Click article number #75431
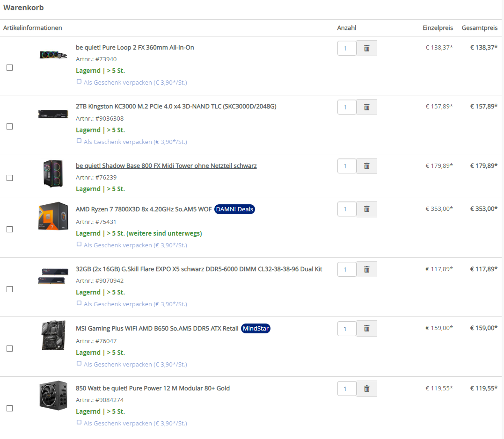This screenshot has width=504, height=439. click(x=106, y=222)
